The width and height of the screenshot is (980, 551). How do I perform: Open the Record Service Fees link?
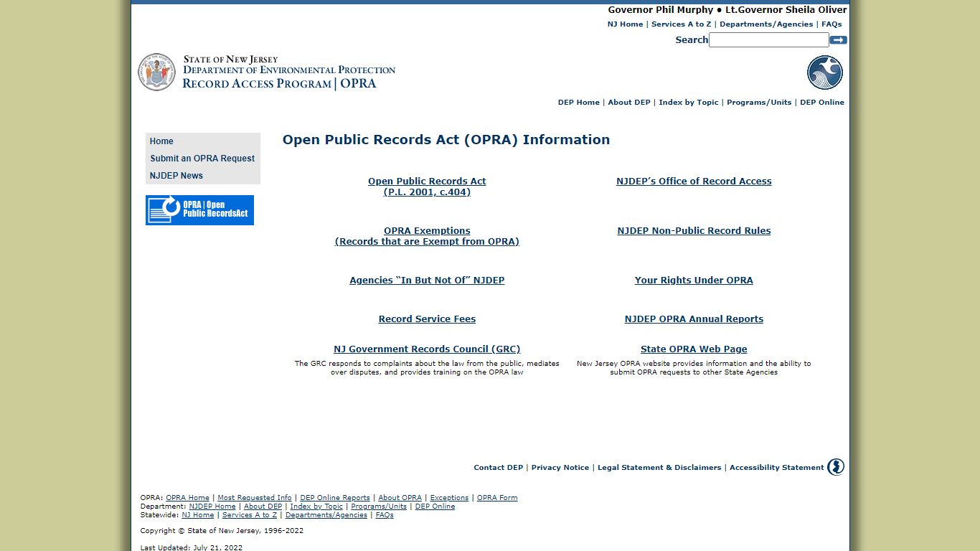[427, 319]
